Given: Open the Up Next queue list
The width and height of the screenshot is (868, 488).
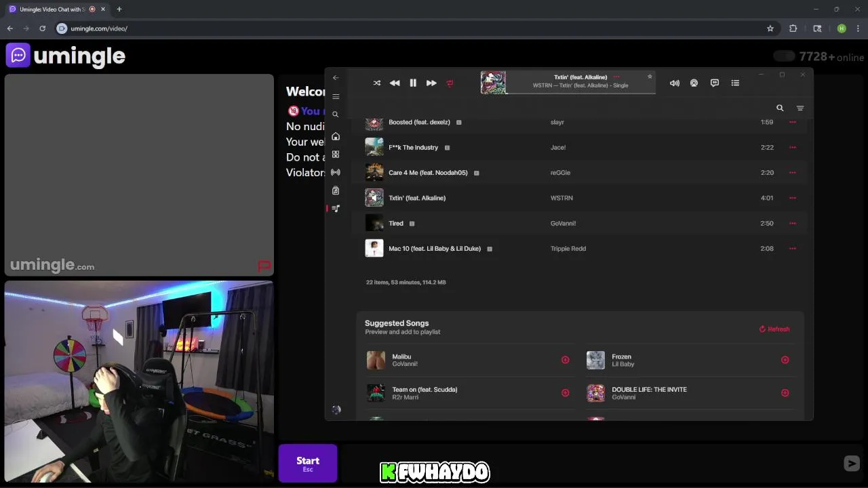Looking at the screenshot, I should (735, 83).
